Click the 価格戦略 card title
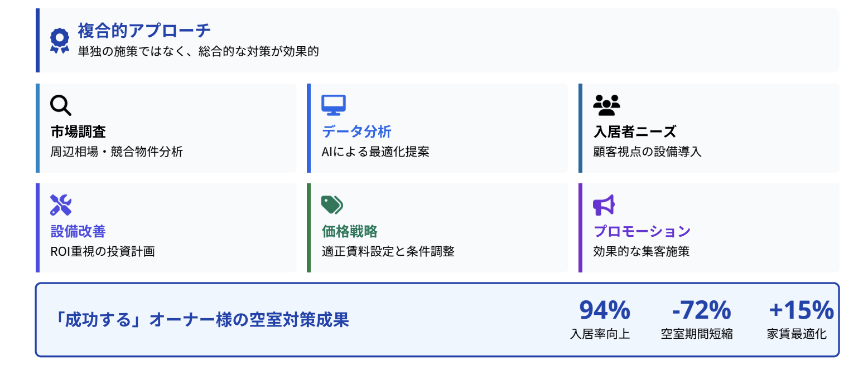The width and height of the screenshot is (868, 390). tap(350, 231)
